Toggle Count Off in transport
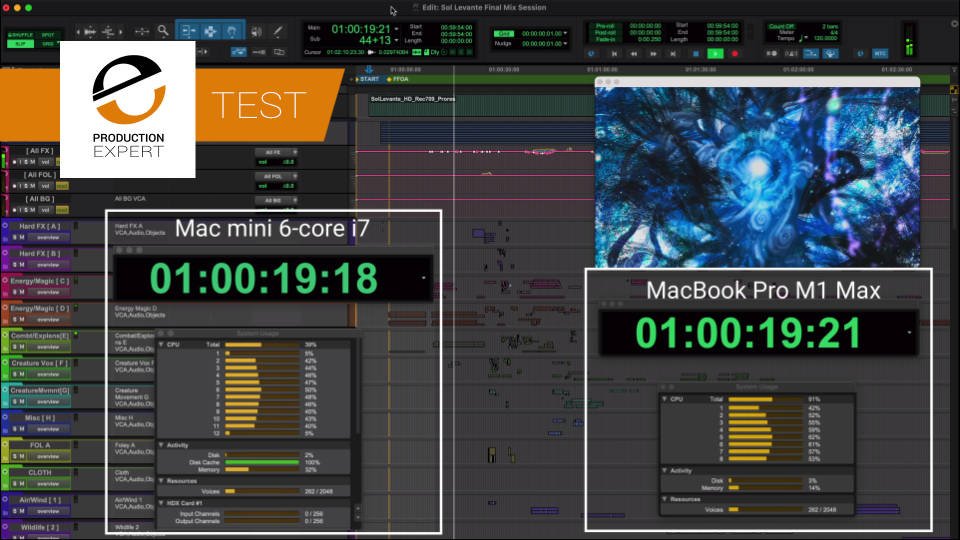 click(781, 26)
